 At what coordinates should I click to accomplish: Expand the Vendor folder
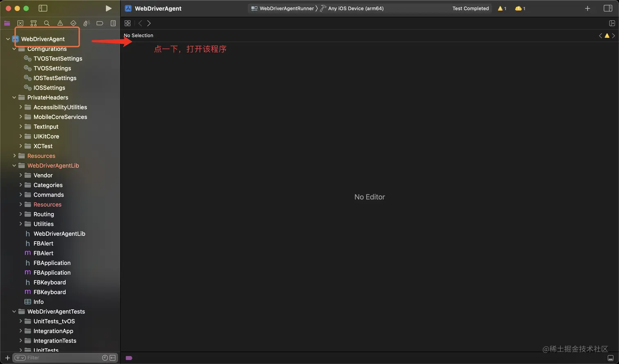point(20,175)
